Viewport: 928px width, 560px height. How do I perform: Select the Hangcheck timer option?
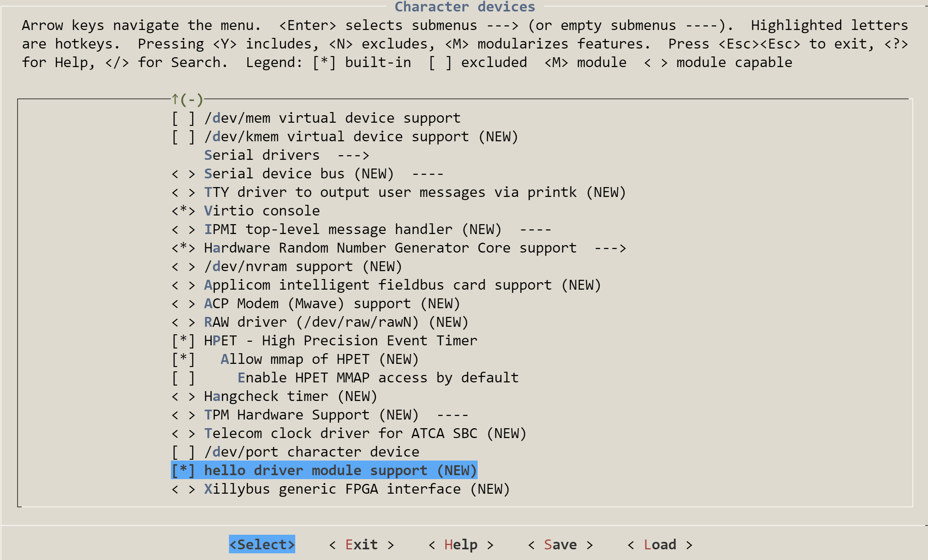(274, 396)
